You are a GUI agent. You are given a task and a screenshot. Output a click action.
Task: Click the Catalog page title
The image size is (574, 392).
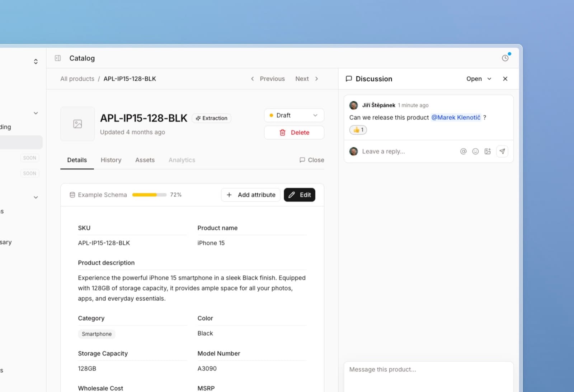82,58
